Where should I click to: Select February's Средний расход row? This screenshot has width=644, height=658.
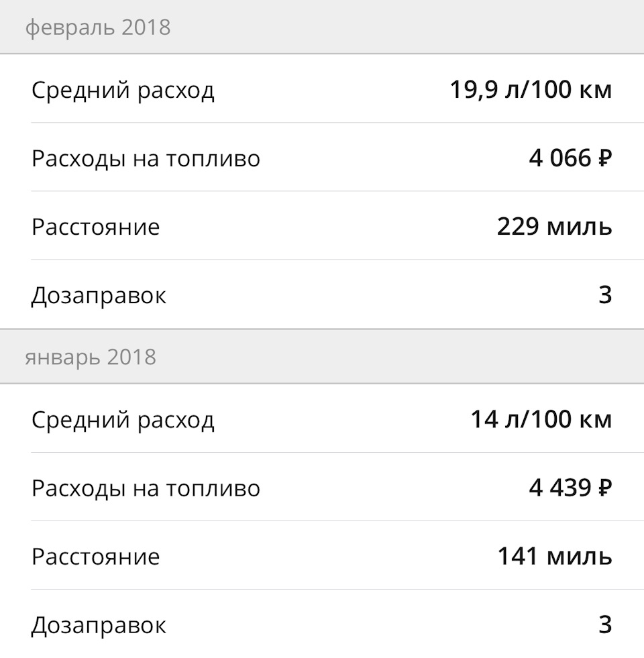322,89
